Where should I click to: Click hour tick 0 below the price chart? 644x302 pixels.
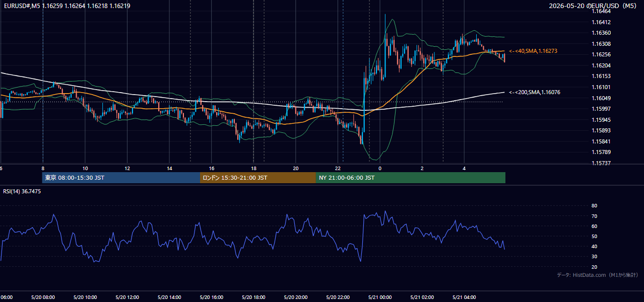[380, 169]
